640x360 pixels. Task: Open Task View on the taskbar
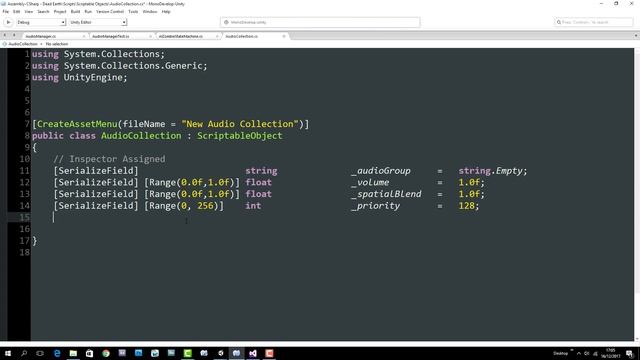point(40,353)
